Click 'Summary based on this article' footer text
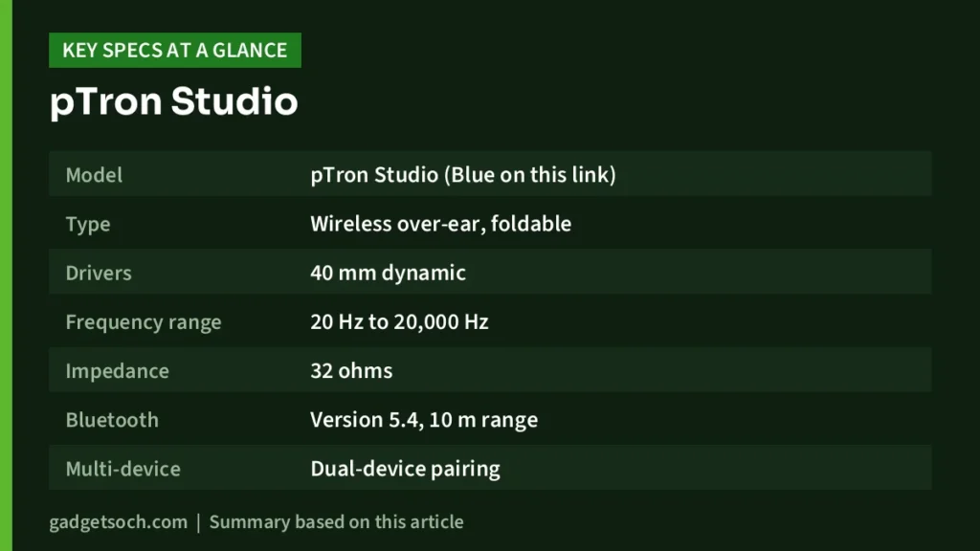The height and width of the screenshot is (551, 980). click(336, 522)
